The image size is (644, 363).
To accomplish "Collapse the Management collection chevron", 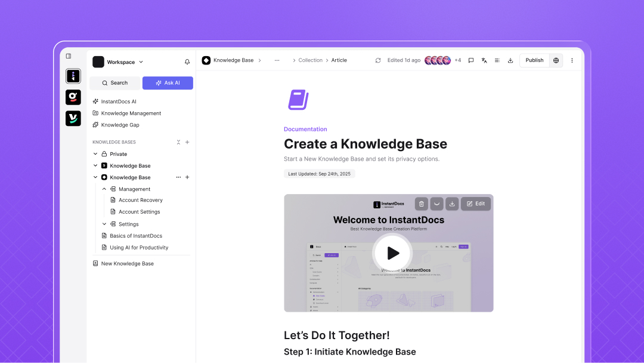I will click(104, 189).
